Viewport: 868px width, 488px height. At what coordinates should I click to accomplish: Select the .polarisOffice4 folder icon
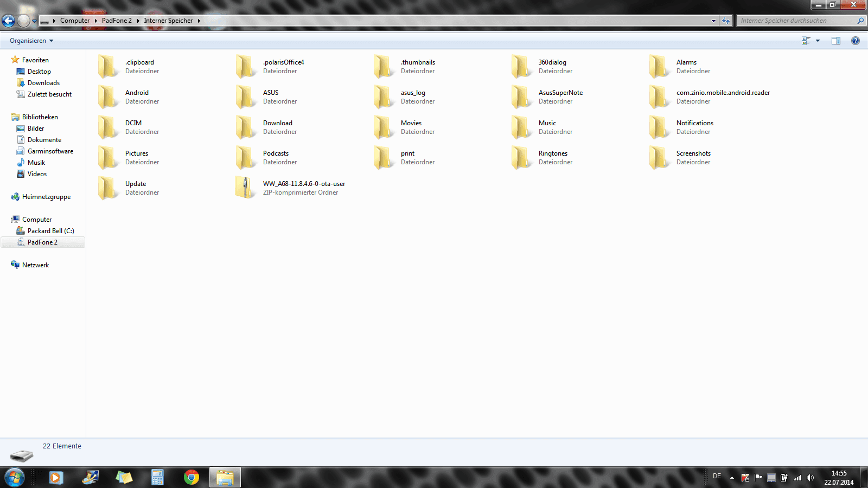tap(246, 67)
